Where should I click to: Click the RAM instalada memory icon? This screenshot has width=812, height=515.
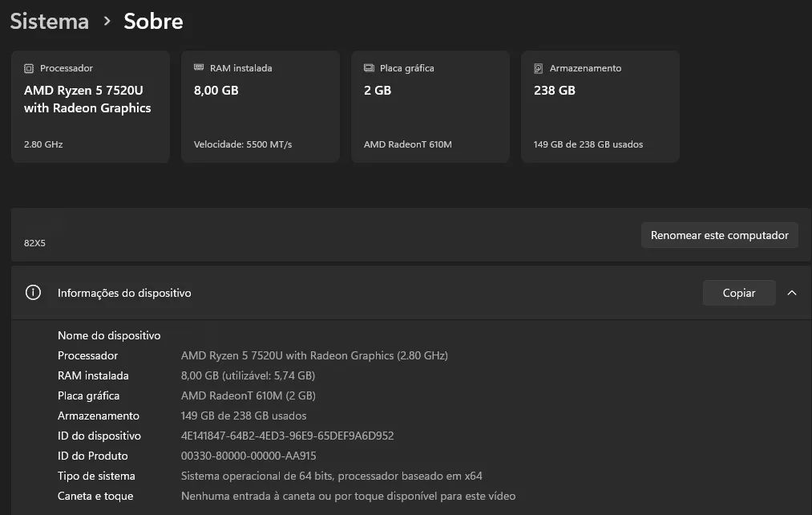click(x=199, y=67)
